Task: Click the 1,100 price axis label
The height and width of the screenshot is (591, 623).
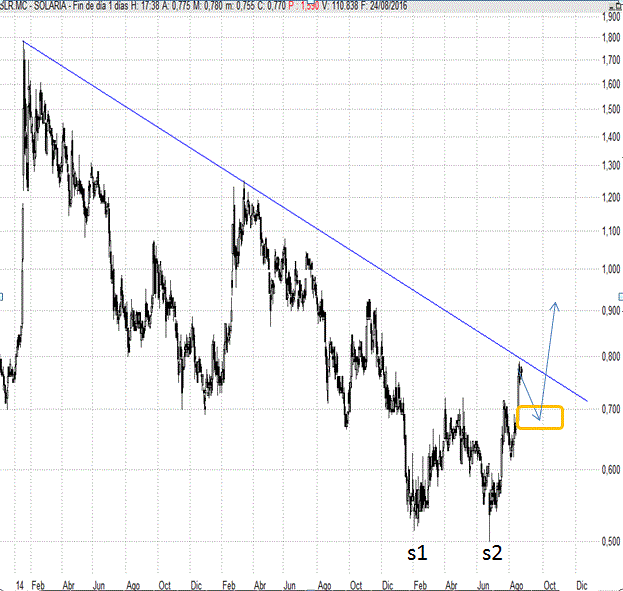Action: 611,231
